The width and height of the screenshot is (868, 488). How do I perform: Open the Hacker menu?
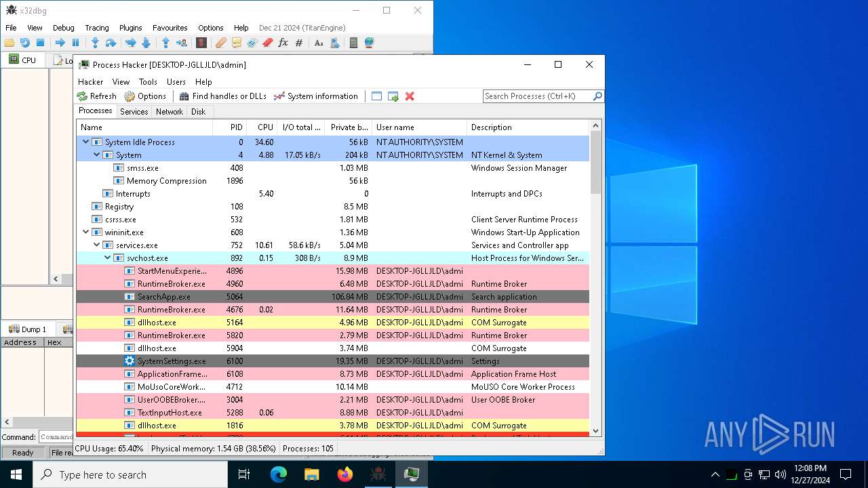coord(91,82)
